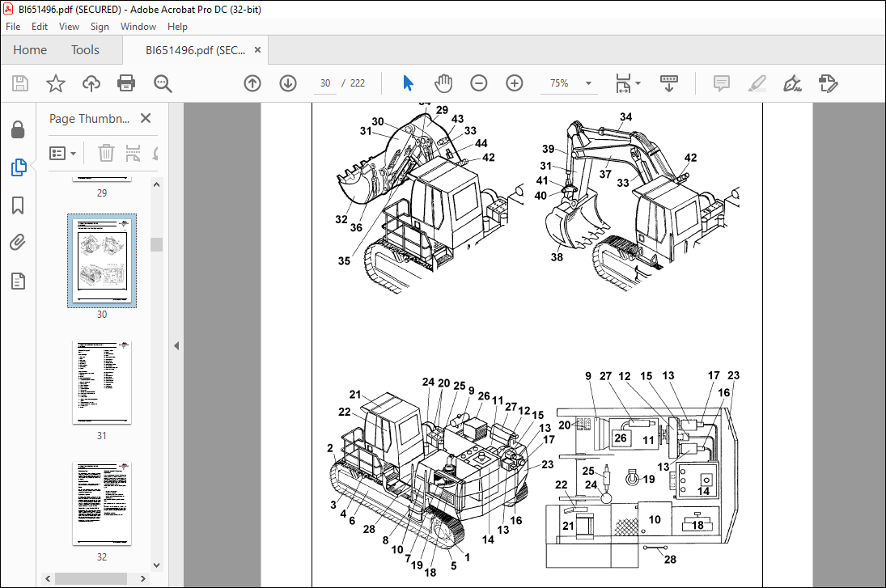Collapse the navigation pane arrow
This screenshot has height=588, width=886.
point(176,345)
